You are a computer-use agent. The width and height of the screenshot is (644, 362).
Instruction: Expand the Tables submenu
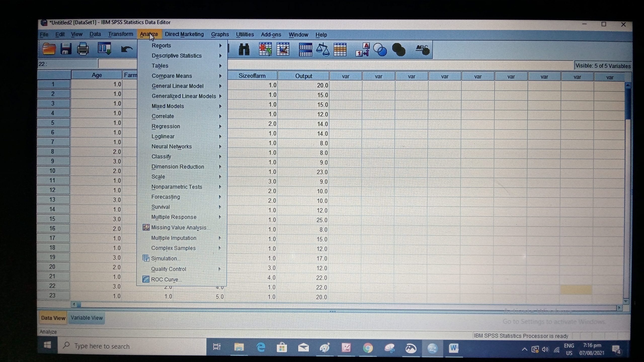point(182,66)
